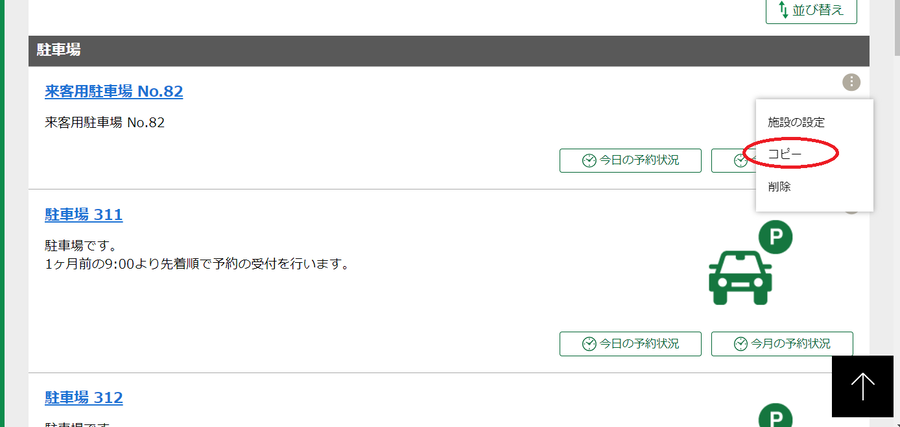This screenshot has height=427, width=900.
Task: Click the clock icon in 駐車場 311's 今月の予約状況 button
Action: click(741, 344)
